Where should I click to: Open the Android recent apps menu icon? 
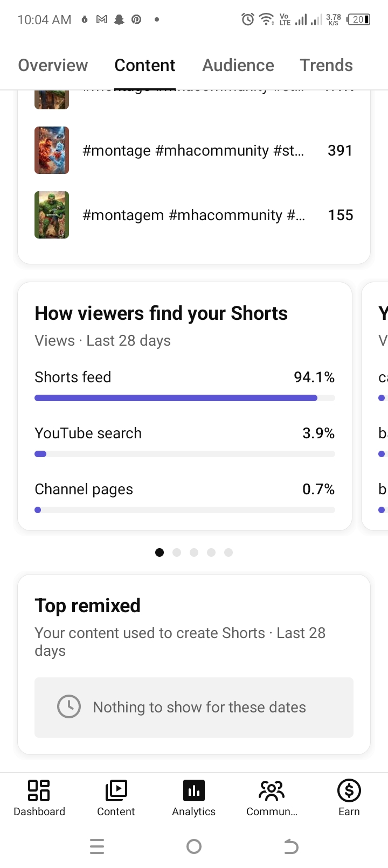click(97, 846)
